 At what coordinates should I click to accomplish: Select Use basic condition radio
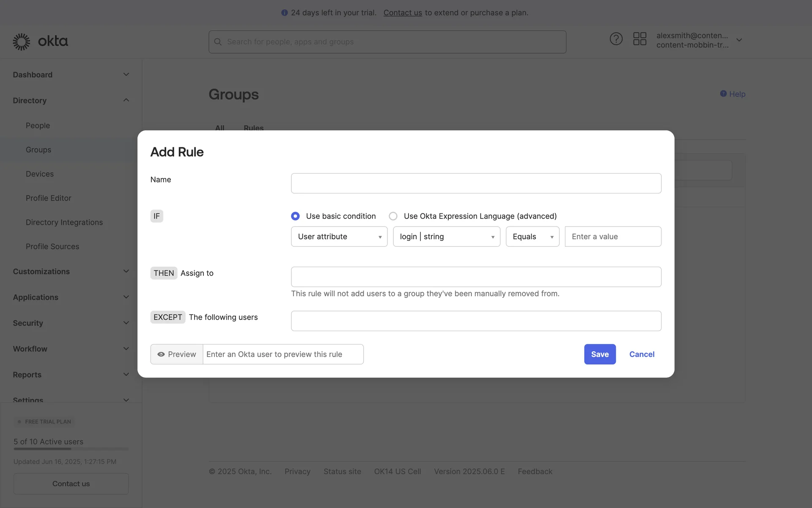point(295,216)
